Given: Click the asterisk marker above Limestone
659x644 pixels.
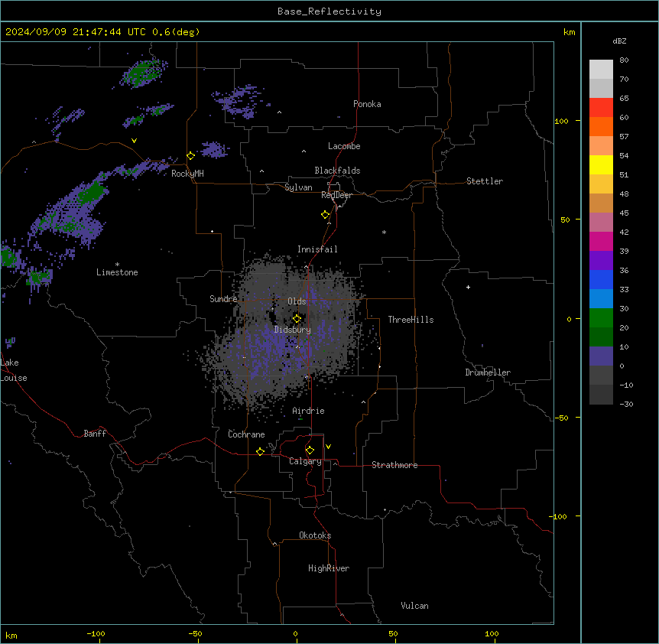Looking at the screenshot, I should click(x=117, y=265).
